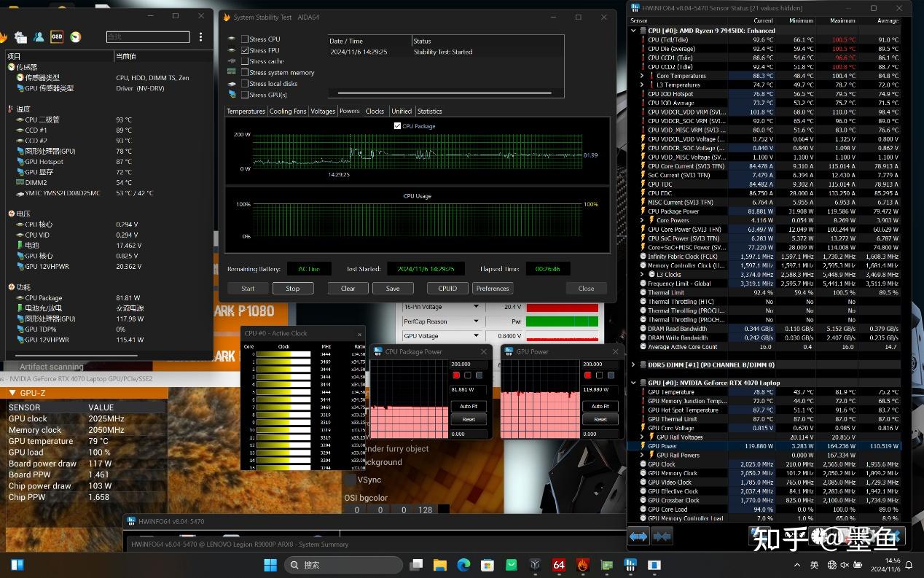This screenshot has height=578, width=924.
Task: Open the system report icon in AIDA64 toolbar
Action: 20,36
